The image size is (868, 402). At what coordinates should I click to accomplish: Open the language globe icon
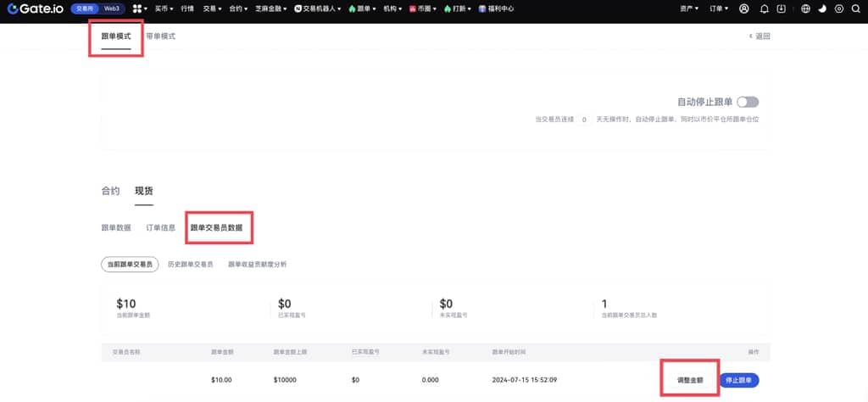(x=804, y=8)
